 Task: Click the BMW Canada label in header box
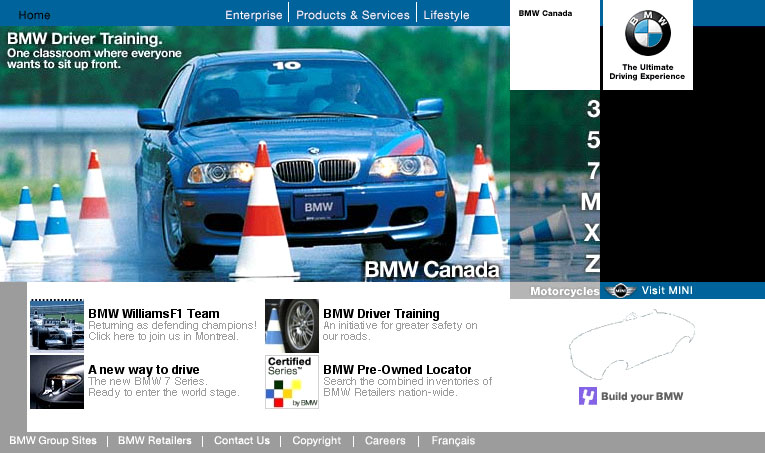tap(545, 13)
